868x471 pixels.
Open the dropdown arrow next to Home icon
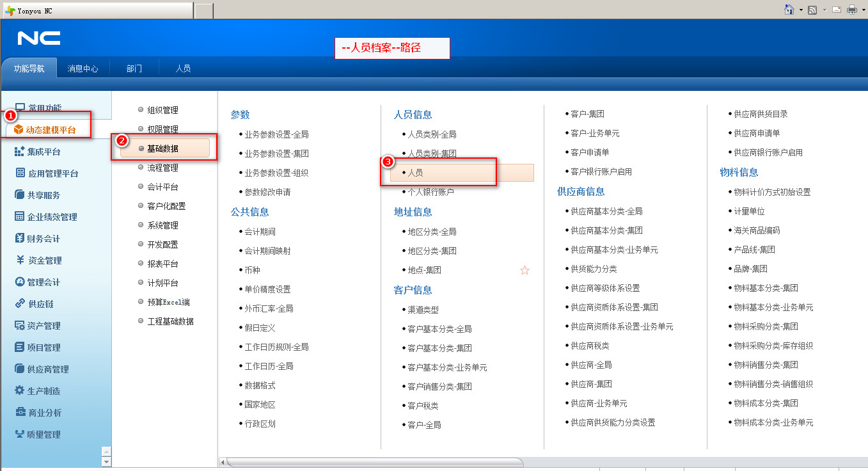(800, 10)
